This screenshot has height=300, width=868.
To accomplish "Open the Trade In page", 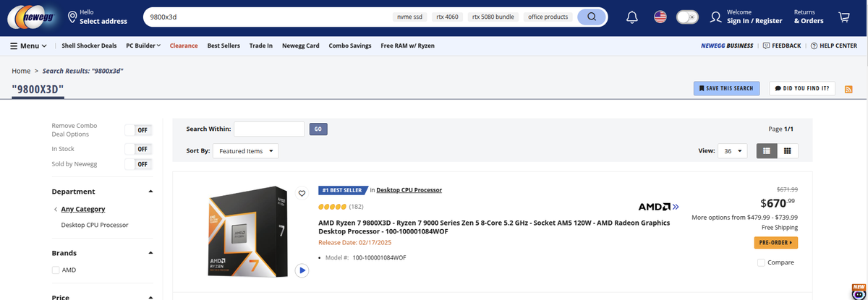I will click(x=261, y=46).
